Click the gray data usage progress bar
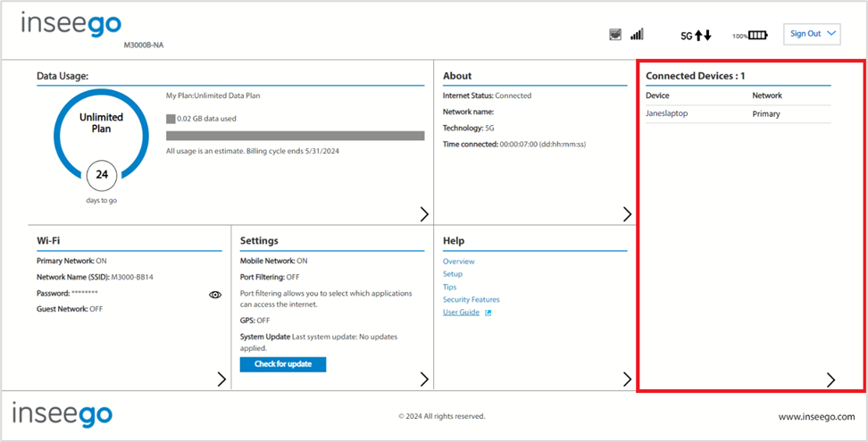Image resolution: width=868 pixels, height=442 pixels. 295,136
